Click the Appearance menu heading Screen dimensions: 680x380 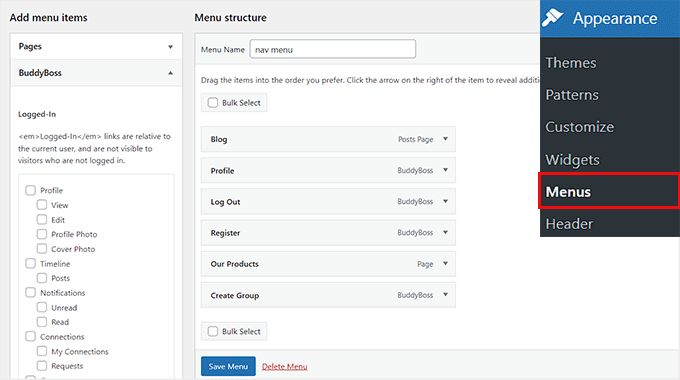(x=615, y=18)
